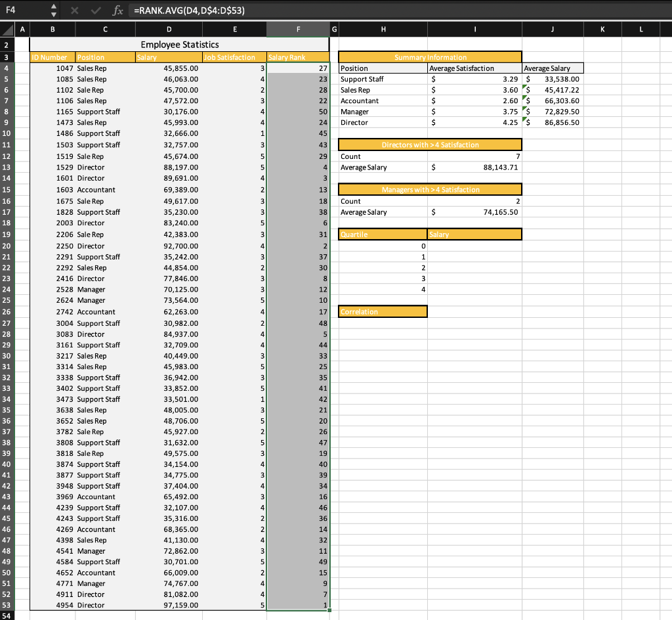
Task: Open the insert function fx button
Action: click(117, 11)
